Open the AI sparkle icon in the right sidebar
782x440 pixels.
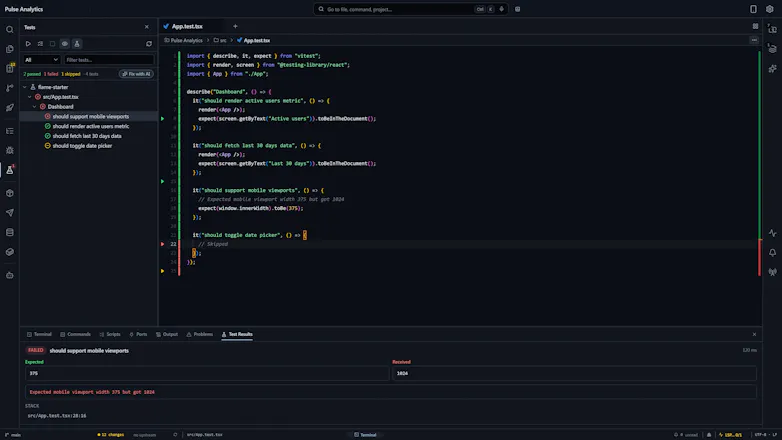click(x=772, y=68)
